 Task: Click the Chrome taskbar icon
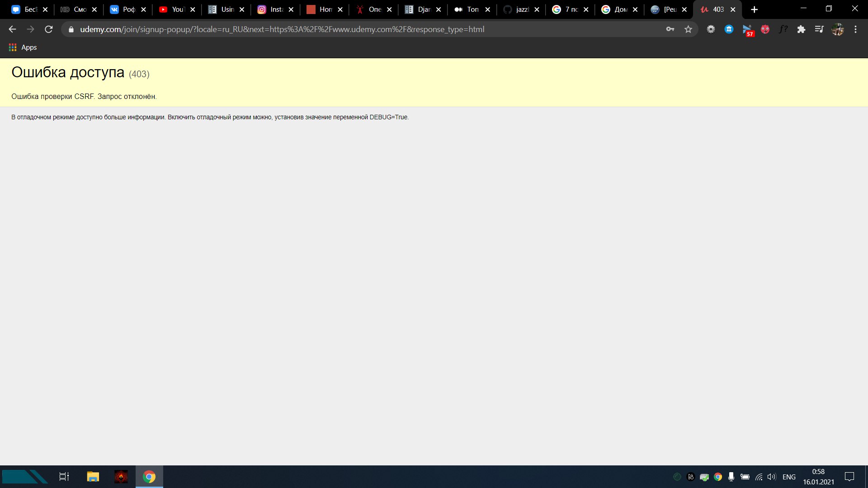click(149, 477)
